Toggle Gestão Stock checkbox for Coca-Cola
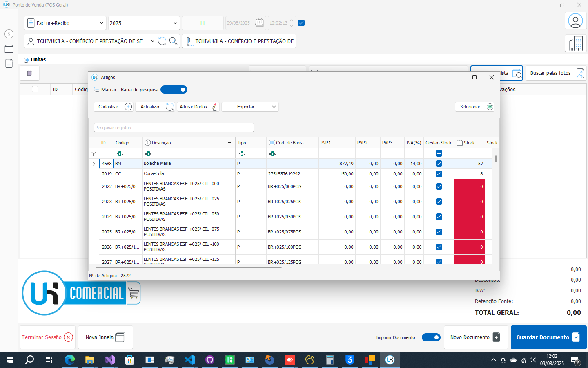This screenshot has height=368, width=588. [x=439, y=174]
